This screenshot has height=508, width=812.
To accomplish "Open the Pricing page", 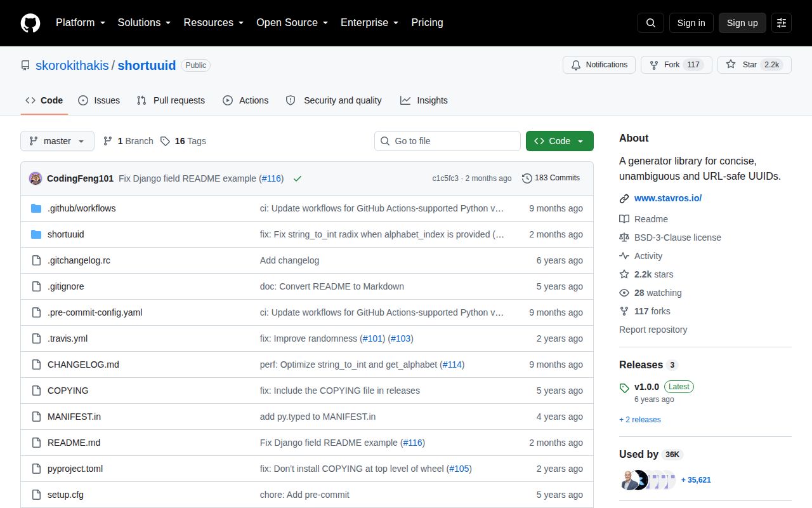I will [427, 23].
